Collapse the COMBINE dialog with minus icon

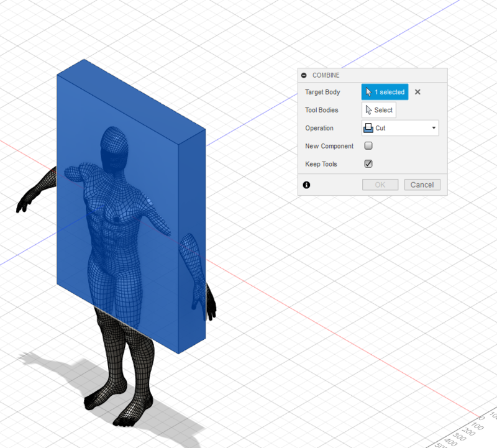point(304,75)
